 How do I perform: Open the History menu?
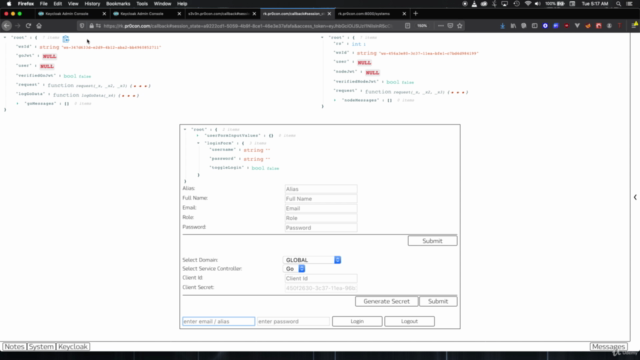coord(92,4)
